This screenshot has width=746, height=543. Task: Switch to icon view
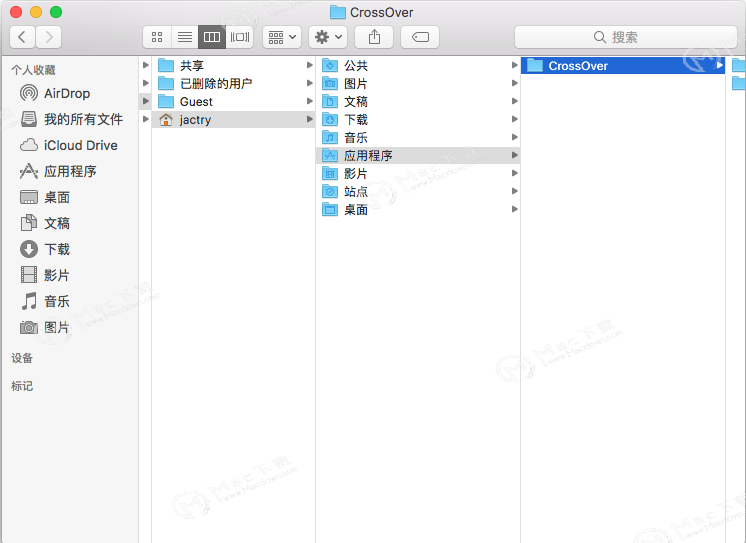pos(157,37)
